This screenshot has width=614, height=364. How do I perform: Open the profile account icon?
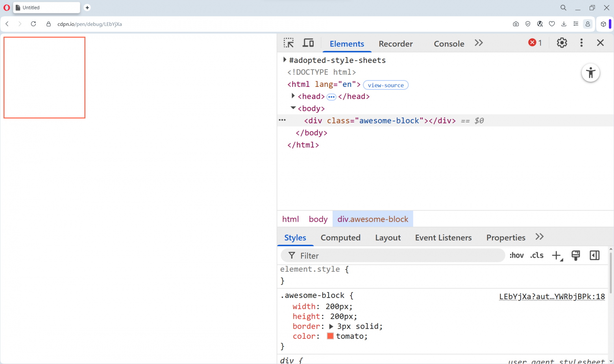[x=588, y=24]
